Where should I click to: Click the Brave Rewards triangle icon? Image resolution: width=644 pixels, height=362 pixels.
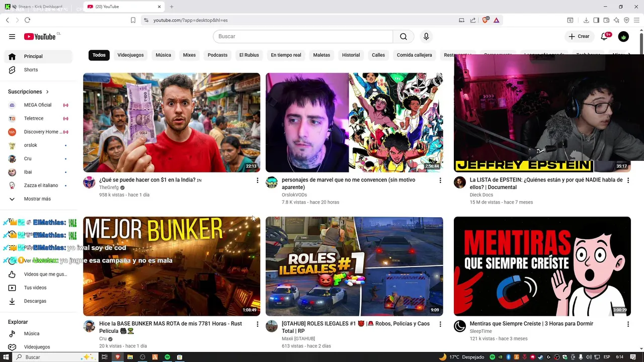pyautogui.click(x=497, y=20)
